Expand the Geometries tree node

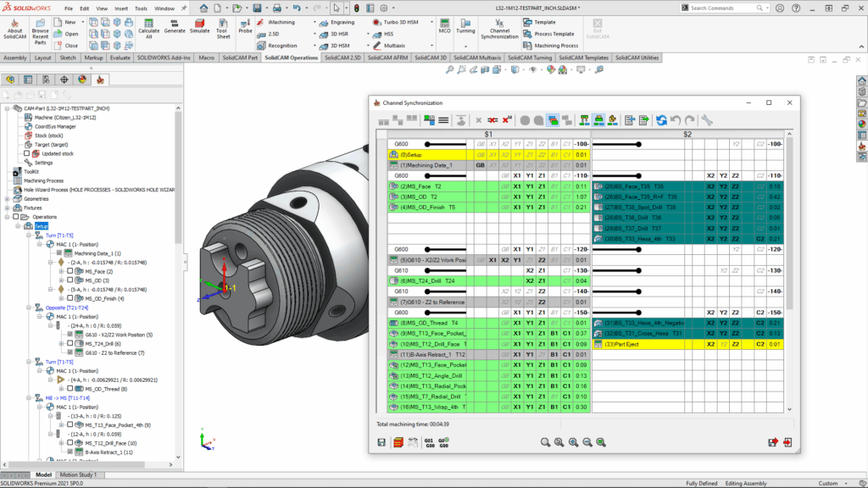(x=8, y=199)
